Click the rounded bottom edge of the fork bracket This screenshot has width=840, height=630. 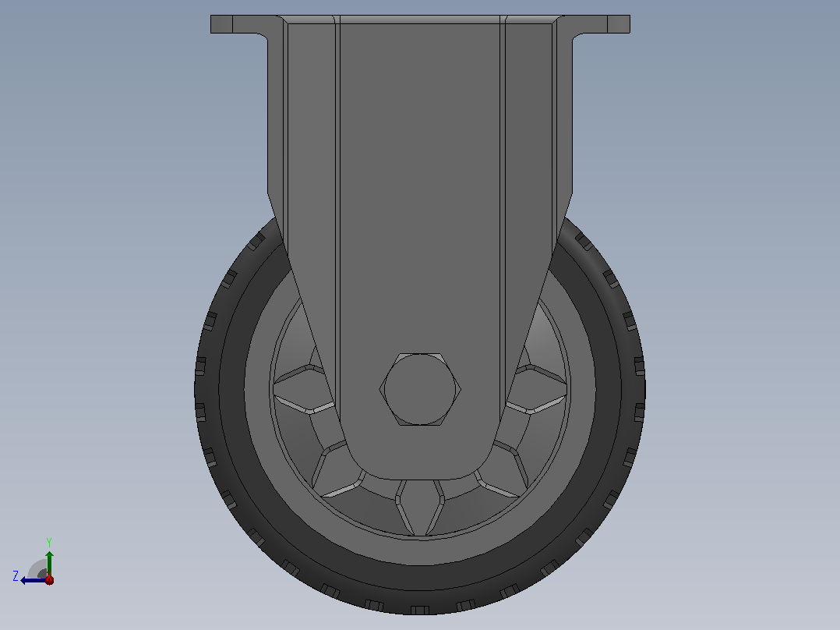[x=420, y=475]
